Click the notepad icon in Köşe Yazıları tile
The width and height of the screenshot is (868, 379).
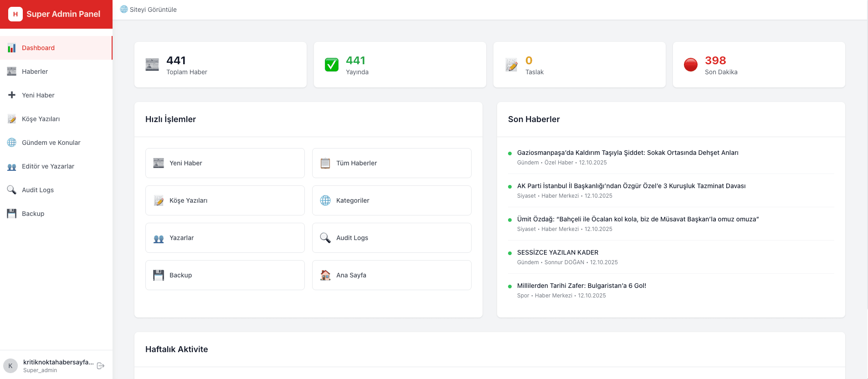click(159, 200)
